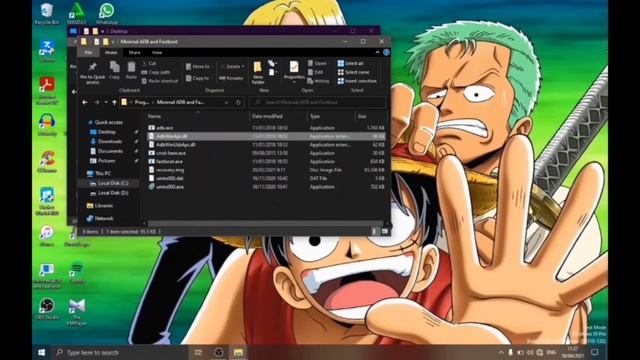The height and width of the screenshot is (360, 640).
Task: Click Copy path in the ribbon
Action: (156, 72)
